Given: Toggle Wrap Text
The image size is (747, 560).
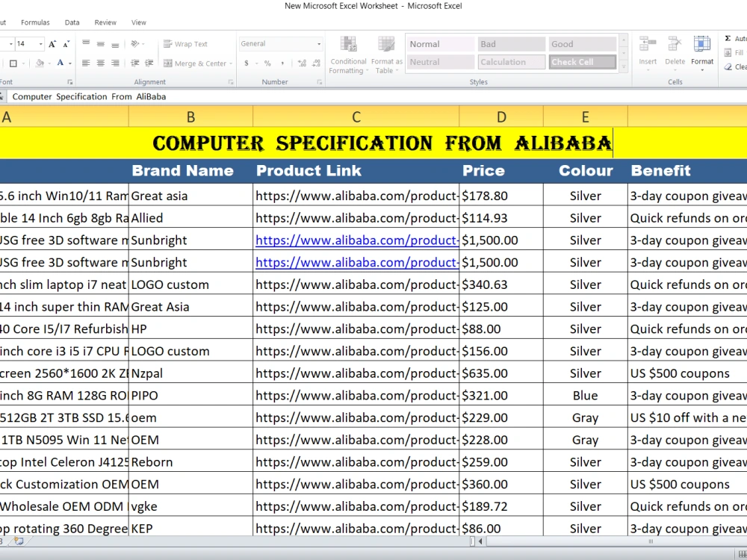Looking at the screenshot, I should click(x=185, y=44).
